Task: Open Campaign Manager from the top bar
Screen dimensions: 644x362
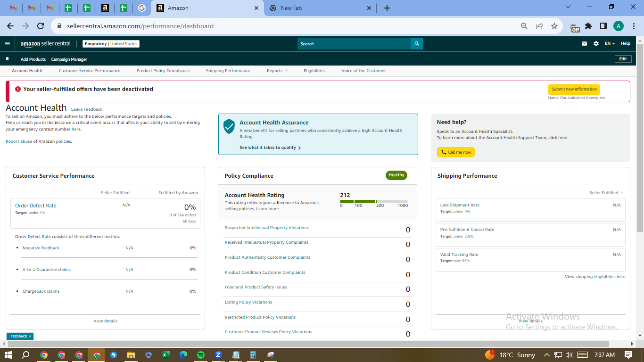Action: [69, 59]
